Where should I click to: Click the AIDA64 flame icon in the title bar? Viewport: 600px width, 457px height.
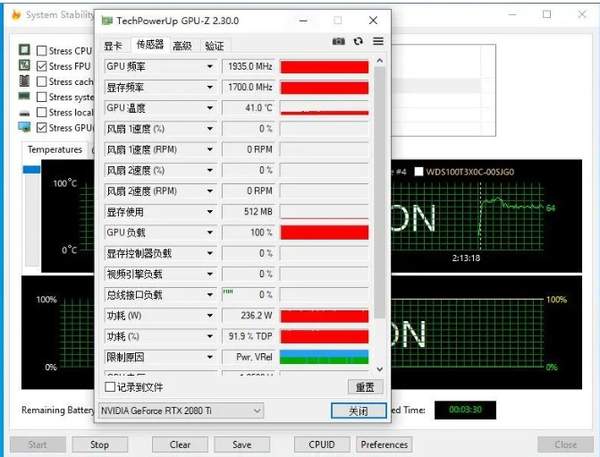16,15
